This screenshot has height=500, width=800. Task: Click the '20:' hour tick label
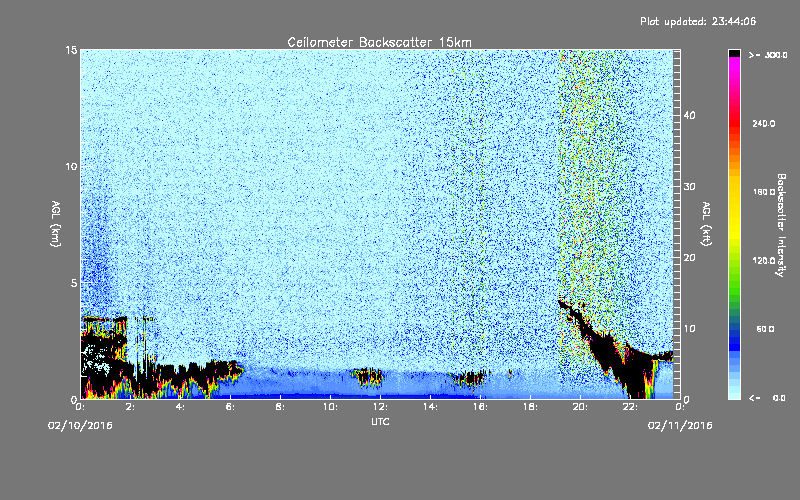580,407
